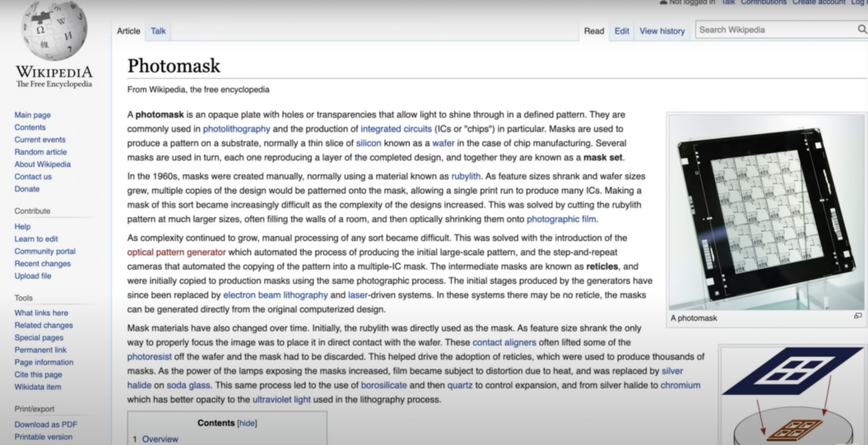Click the Donate link
Screen dimensions: 868x445
(x=27, y=189)
